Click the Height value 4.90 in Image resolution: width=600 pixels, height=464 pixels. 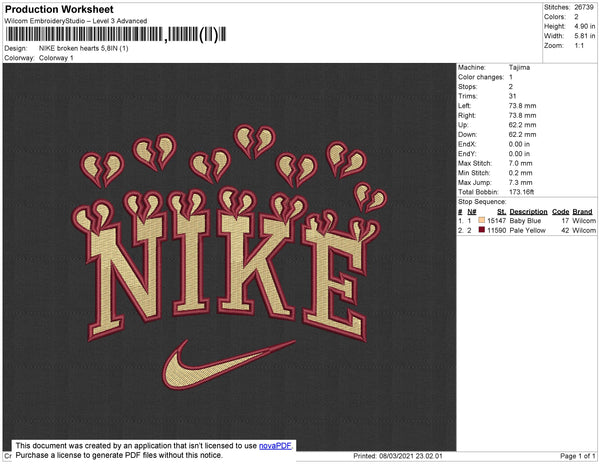pyautogui.click(x=584, y=26)
